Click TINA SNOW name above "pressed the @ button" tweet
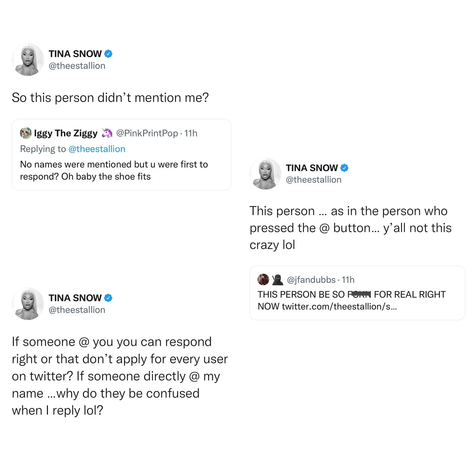 click(312, 168)
